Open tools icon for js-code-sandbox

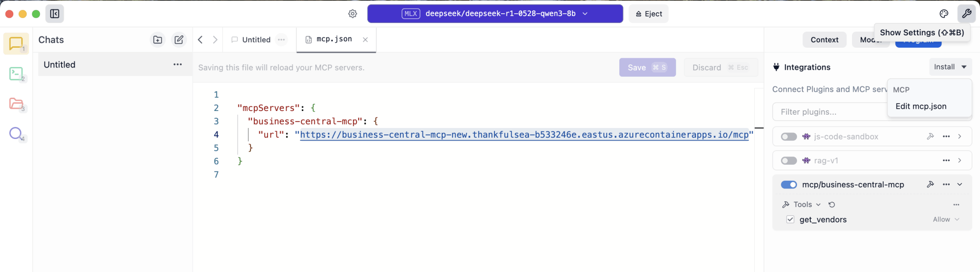pos(930,137)
